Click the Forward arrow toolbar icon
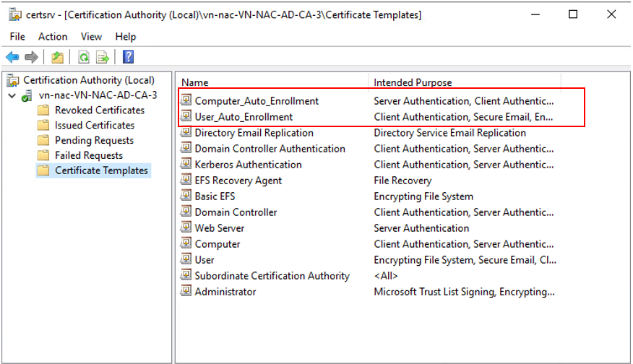 pyautogui.click(x=31, y=57)
